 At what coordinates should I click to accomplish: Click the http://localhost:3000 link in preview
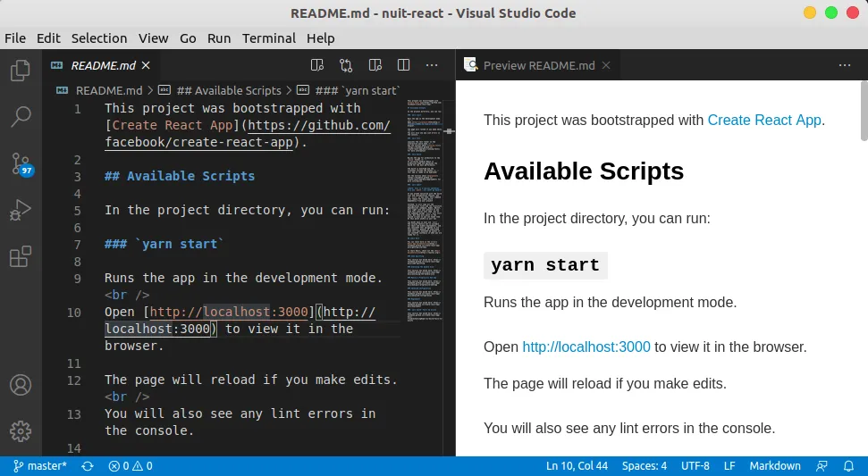586,347
